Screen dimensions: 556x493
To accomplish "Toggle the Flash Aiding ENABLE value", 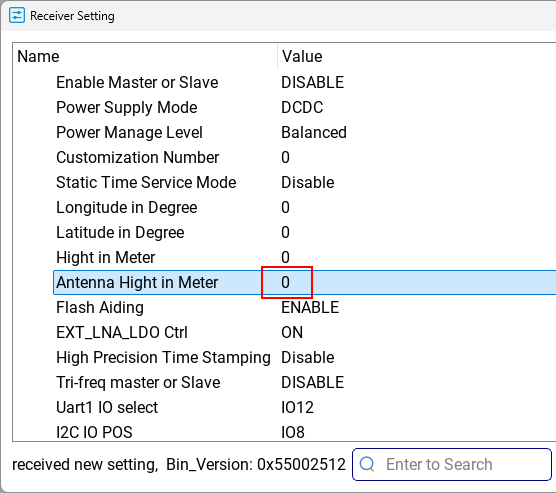I will [x=310, y=308].
